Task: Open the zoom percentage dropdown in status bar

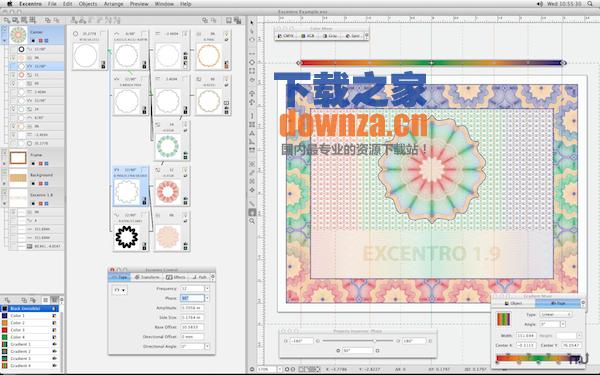Action: [x=280, y=369]
